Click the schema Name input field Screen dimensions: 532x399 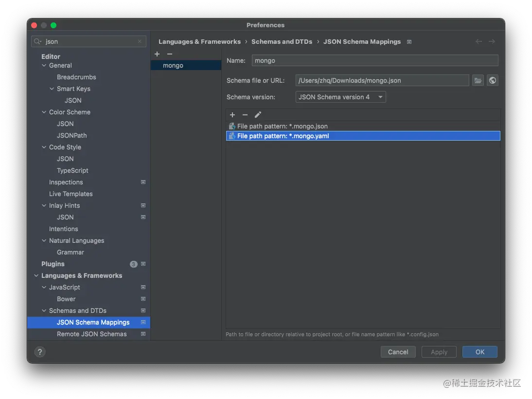pos(374,61)
